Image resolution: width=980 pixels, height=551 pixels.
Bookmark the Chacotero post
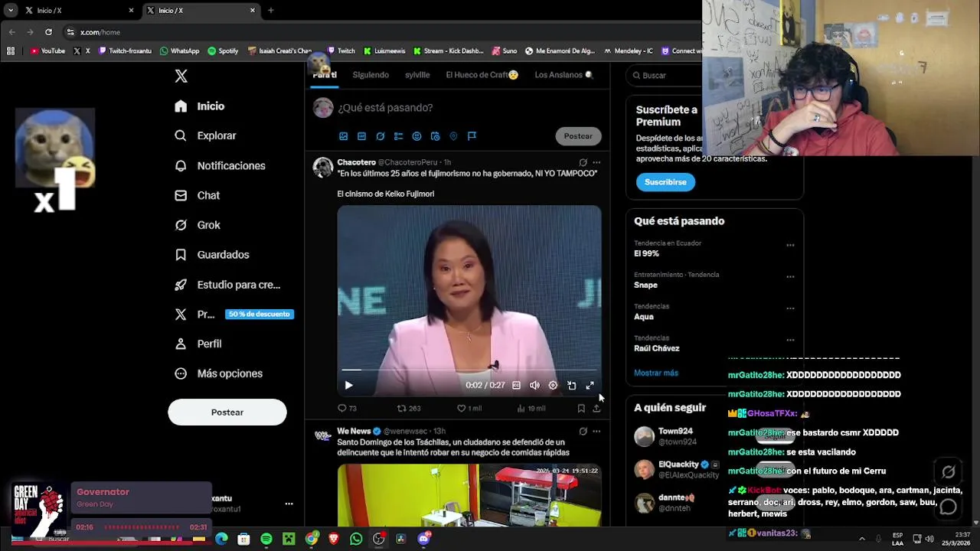pos(581,409)
